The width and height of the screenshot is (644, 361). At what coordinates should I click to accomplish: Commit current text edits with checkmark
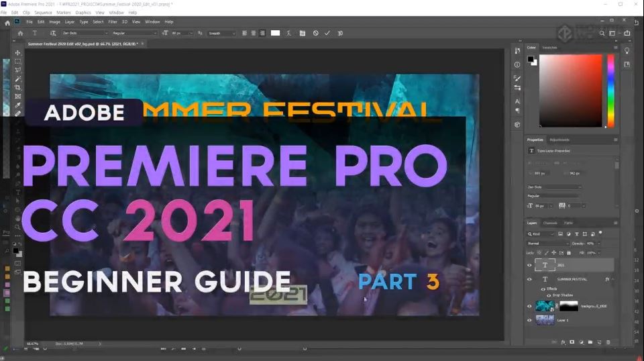(327, 34)
